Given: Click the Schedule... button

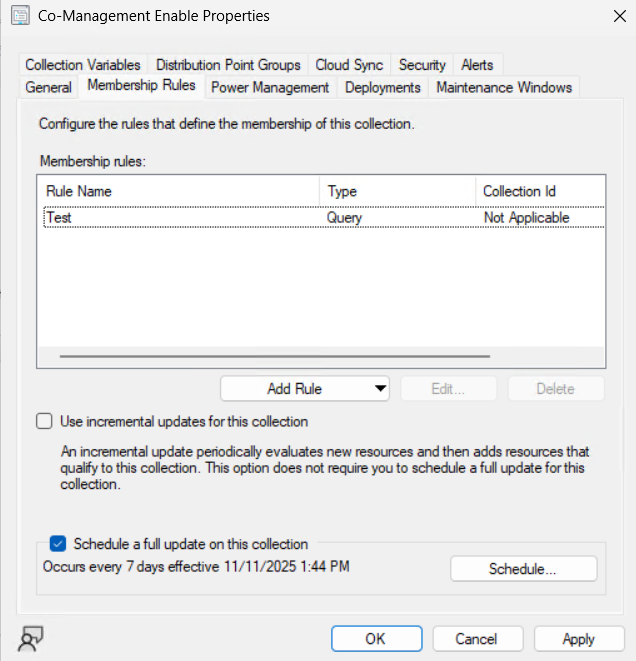Looking at the screenshot, I should (x=523, y=569).
